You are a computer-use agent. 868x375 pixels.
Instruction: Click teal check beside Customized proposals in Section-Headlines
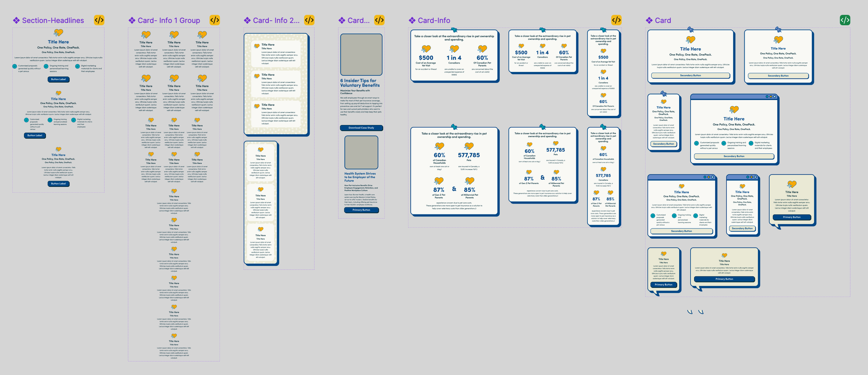pyautogui.click(x=15, y=66)
